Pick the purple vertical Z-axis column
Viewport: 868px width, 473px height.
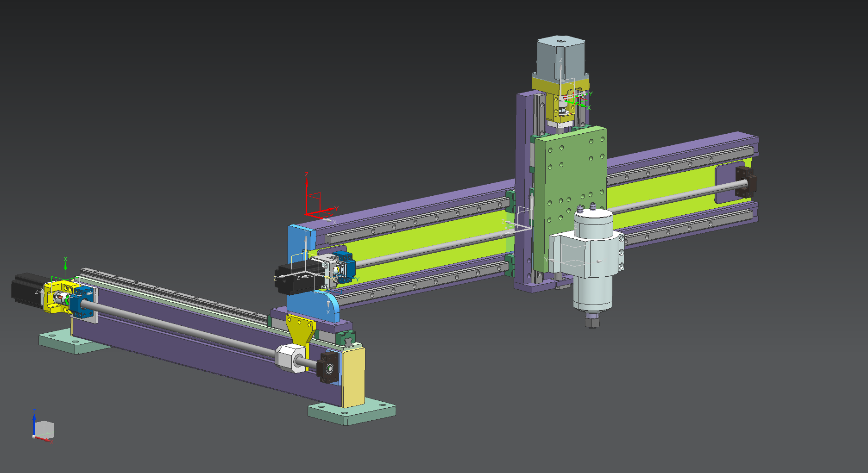point(524,190)
